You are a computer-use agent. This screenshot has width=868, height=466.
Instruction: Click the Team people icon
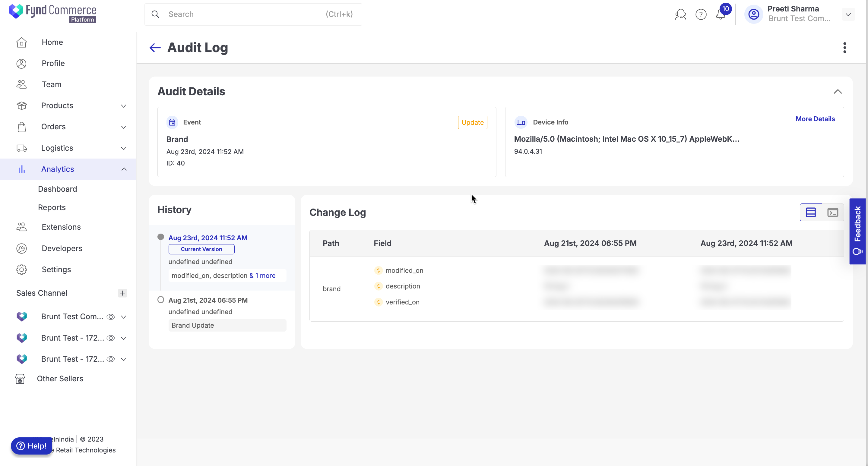(x=22, y=84)
